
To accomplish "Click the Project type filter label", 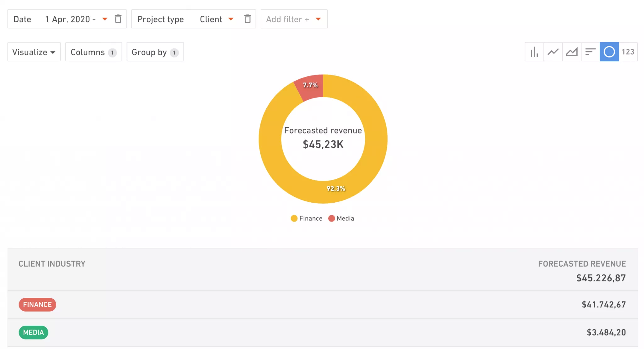I will [161, 19].
